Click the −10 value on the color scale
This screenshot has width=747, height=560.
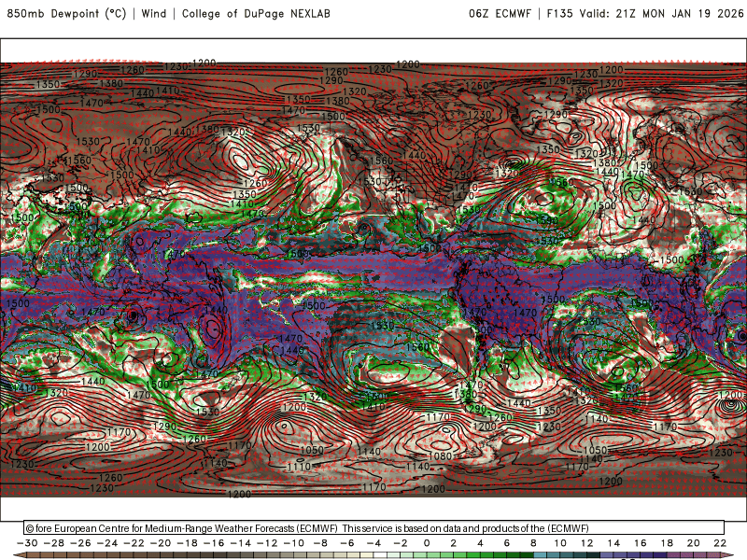pos(294,543)
